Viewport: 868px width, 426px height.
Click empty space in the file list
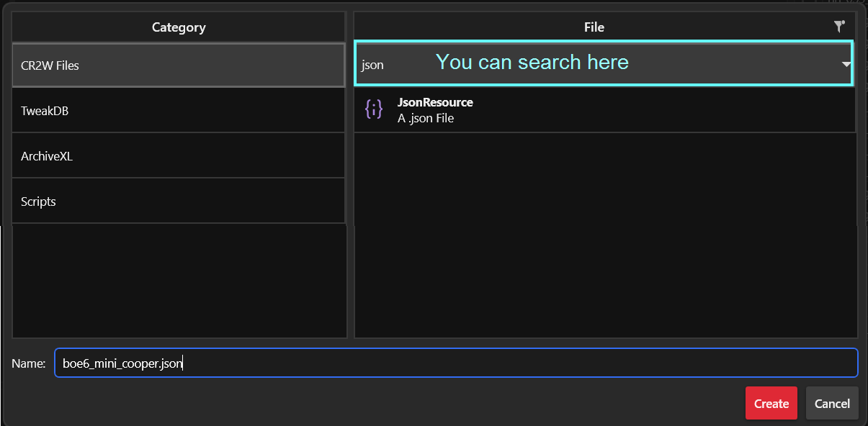pyautogui.click(x=605, y=237)
